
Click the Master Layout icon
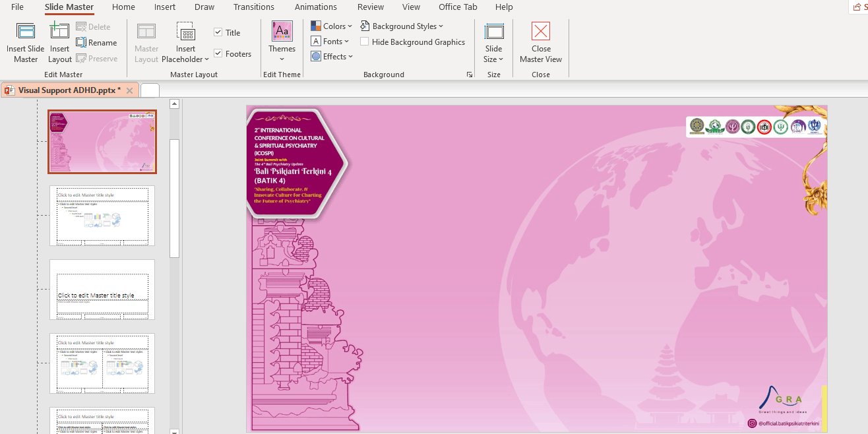pyautogui.click(x=146, y=31)
